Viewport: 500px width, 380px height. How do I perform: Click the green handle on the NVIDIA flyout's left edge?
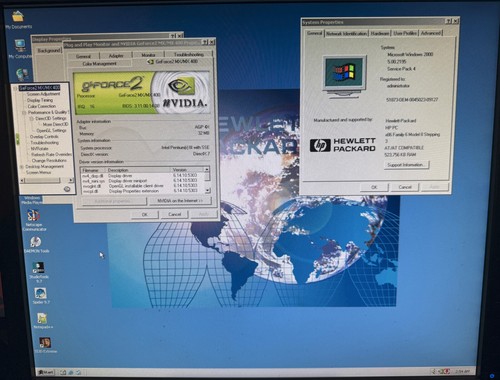point(17,138)
